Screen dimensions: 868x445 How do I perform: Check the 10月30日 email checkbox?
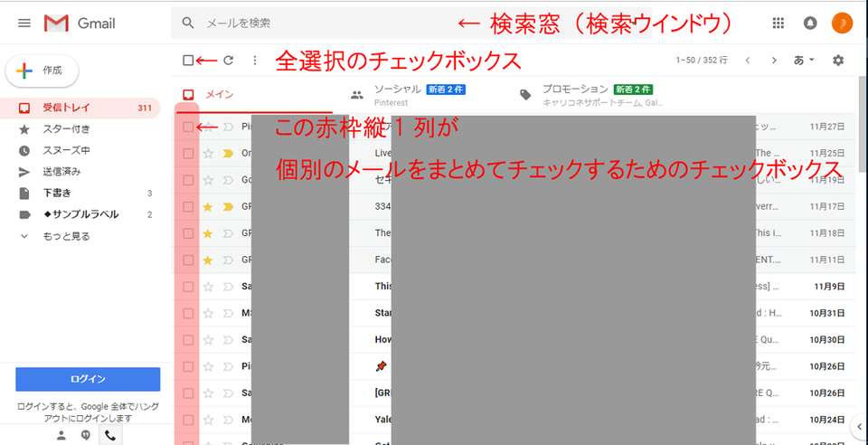point(188,340)
